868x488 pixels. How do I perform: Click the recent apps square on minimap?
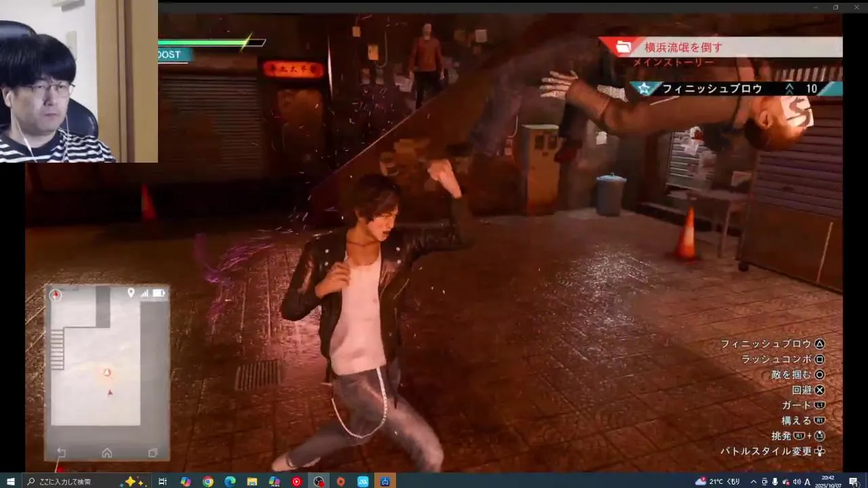[153, 453]
